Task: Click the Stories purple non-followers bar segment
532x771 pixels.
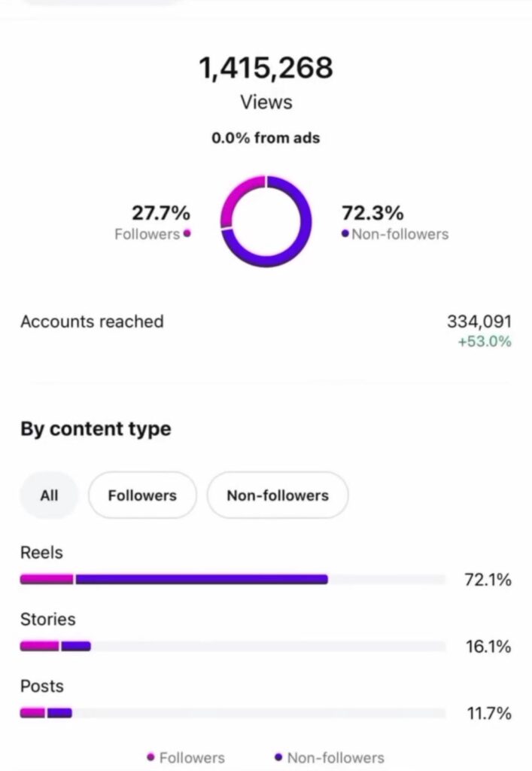Action: [75, 646]
